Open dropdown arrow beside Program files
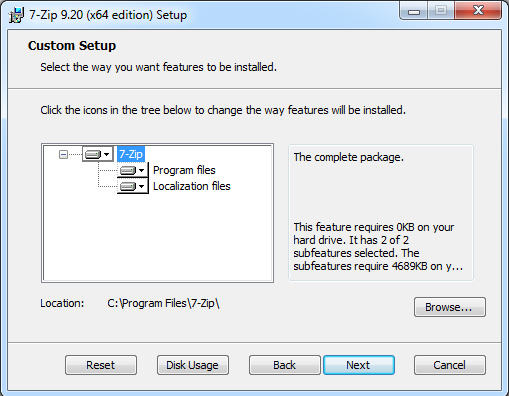 point(142,170)
